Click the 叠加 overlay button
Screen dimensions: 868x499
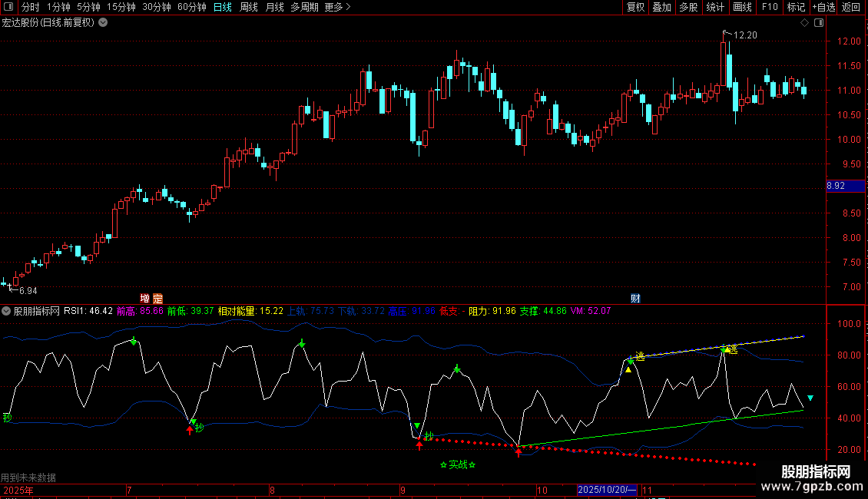[662, 7]
